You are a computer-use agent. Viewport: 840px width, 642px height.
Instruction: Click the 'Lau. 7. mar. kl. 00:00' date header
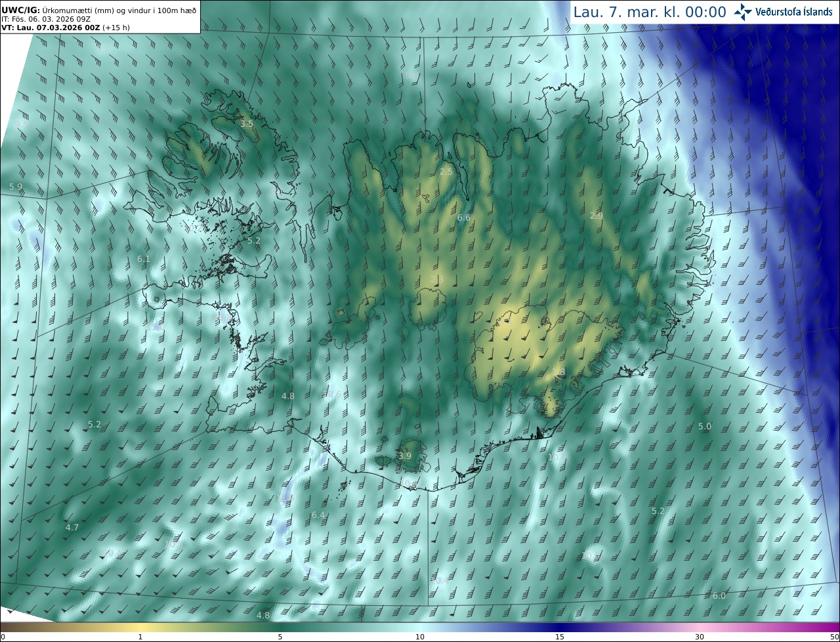click(x=650, y=12)
